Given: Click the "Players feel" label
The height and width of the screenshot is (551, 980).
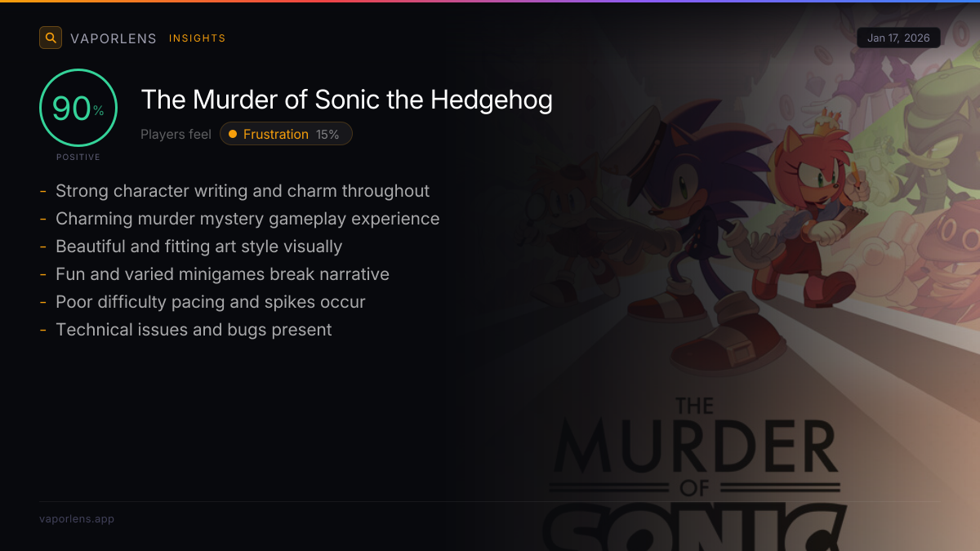Looking at the screenshot, I should tap(176, 135).
